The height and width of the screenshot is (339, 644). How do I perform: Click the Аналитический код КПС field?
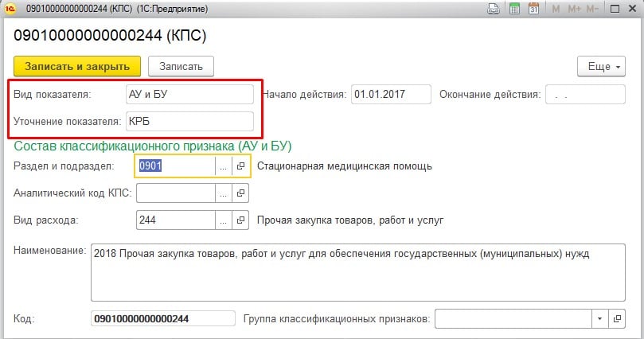[x=175, y=193]
